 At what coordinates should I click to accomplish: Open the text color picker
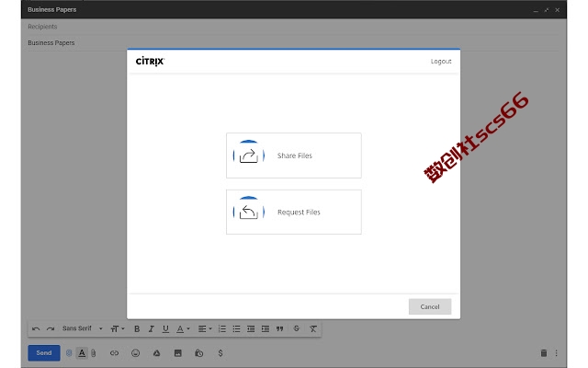click(x=183, y=329)
